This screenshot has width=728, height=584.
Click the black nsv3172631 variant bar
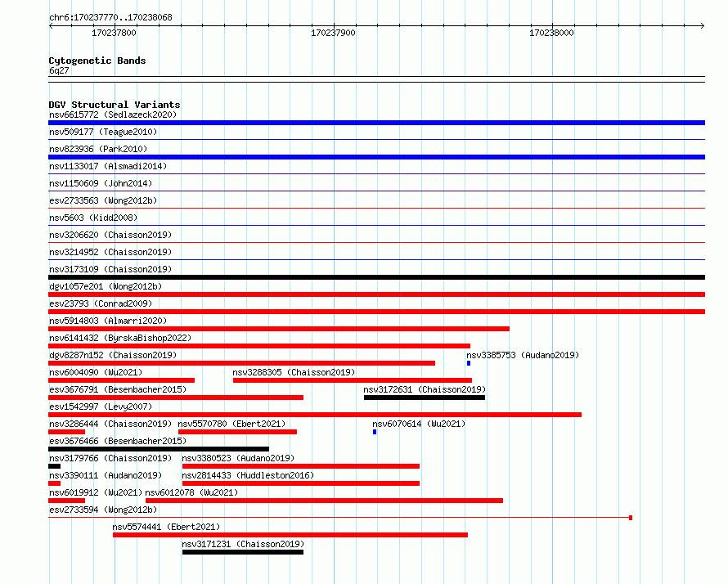pyautogui.click(x=425, y=398)
